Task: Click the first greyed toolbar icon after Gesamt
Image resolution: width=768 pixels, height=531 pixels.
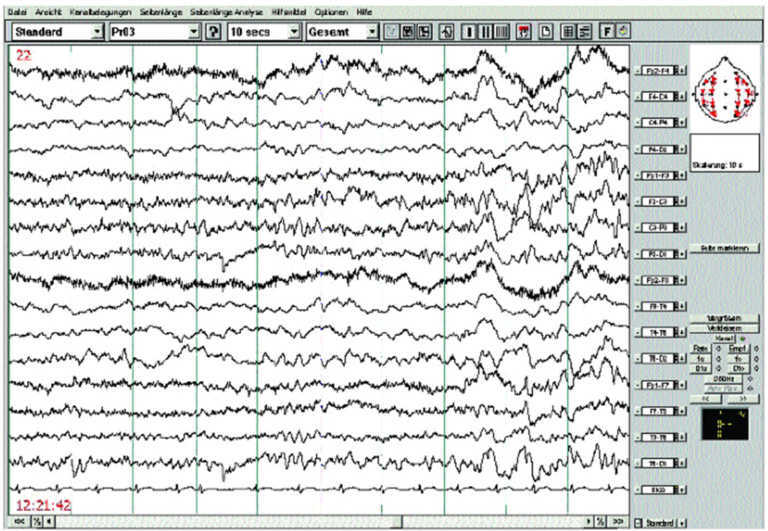Action: (391, 32)
